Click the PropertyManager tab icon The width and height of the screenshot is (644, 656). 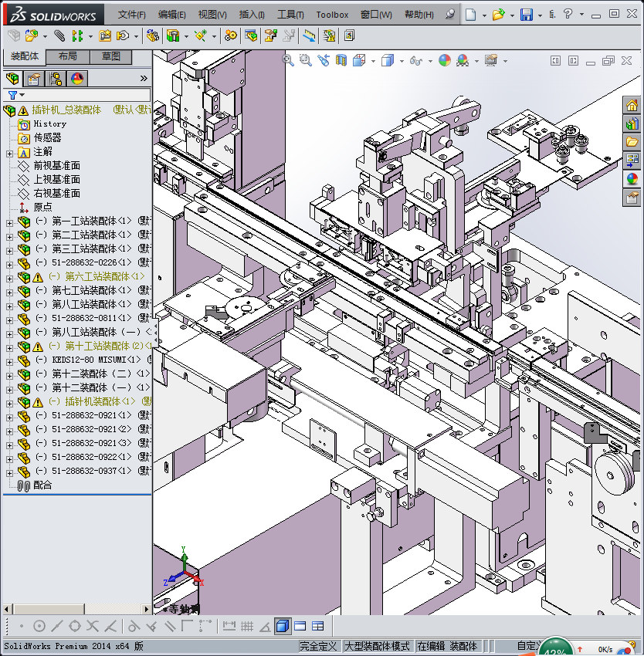point(34,79)
